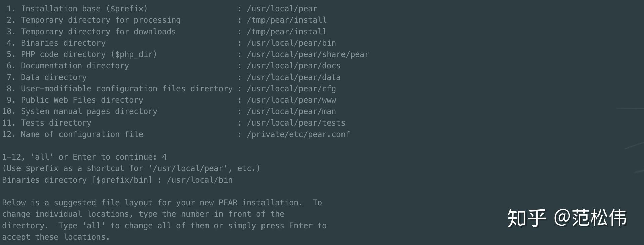
Task: Click the /private/etc/pear.conf path
Action: coord(298,134)
